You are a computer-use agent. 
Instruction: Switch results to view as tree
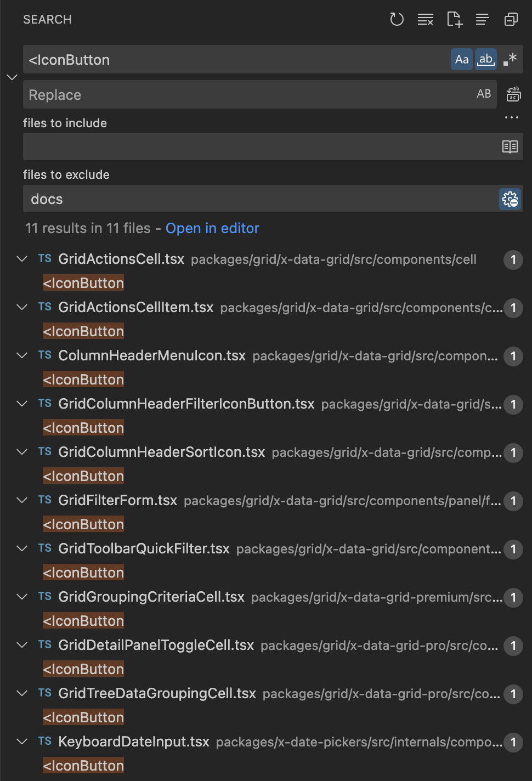click(483, 20)
